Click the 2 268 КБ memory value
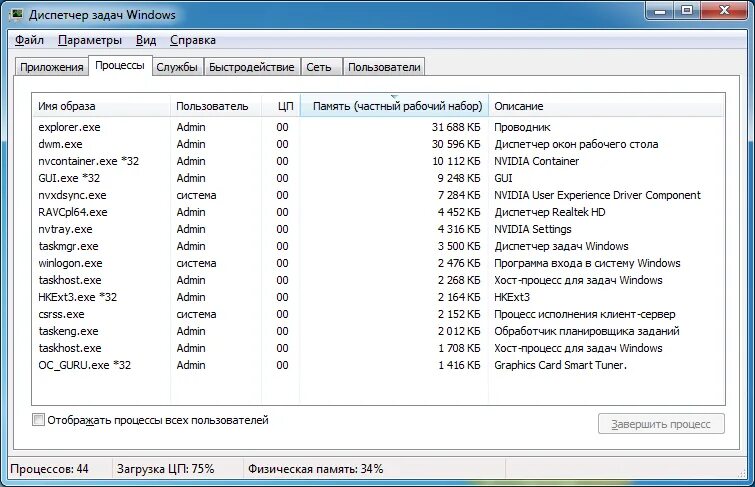755x487 pixels. (x=459, y=280)
